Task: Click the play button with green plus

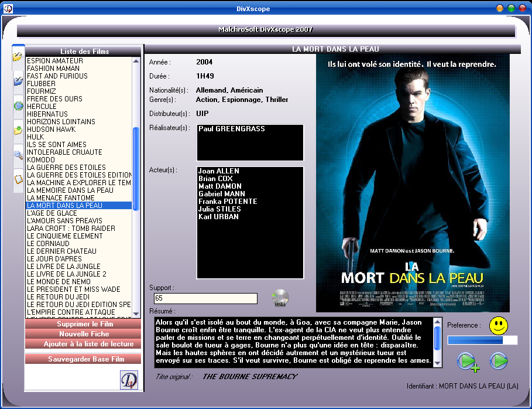Action: click(x=468, y=362)
